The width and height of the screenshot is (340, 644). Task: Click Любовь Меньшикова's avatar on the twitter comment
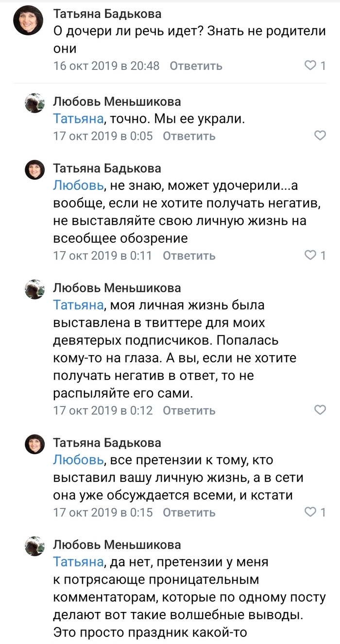pos(34,288)
